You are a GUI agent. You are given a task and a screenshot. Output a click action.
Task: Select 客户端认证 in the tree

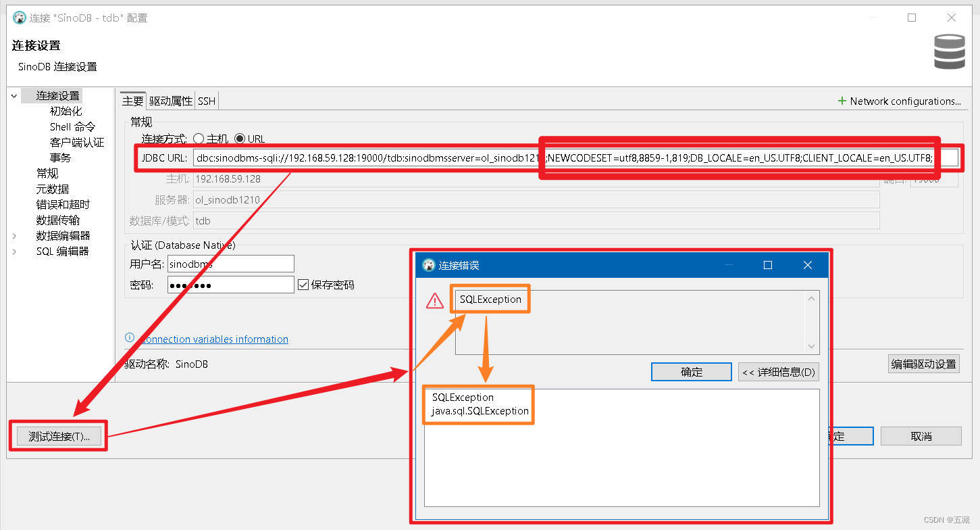77,142
